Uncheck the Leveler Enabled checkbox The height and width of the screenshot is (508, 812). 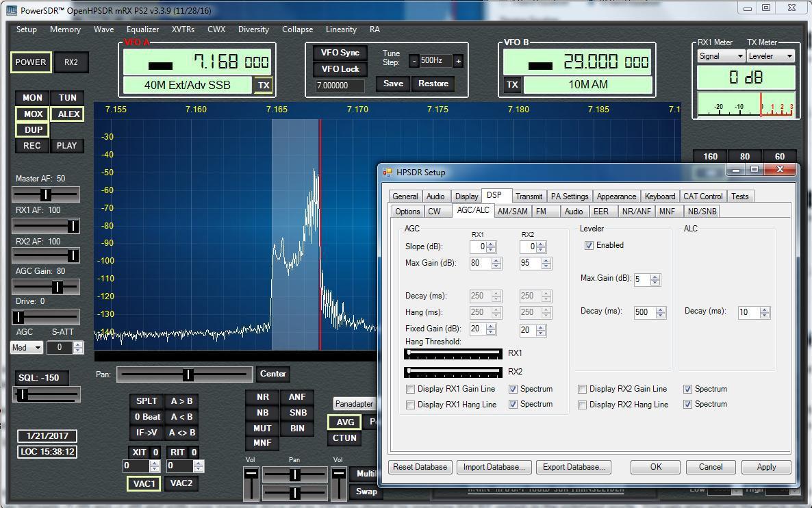point(589,245)
